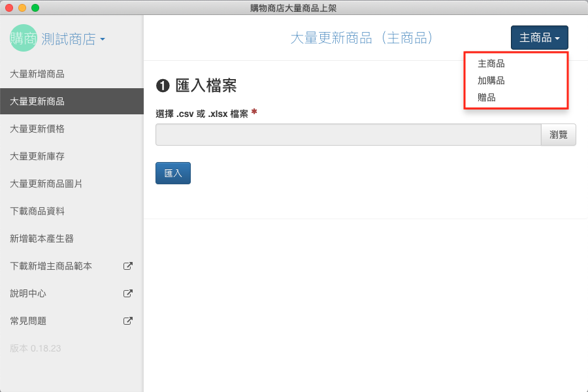
Task: Open 大量新增商品 in the sidebar
Action: pyautogui.click(x=72, y=74)
